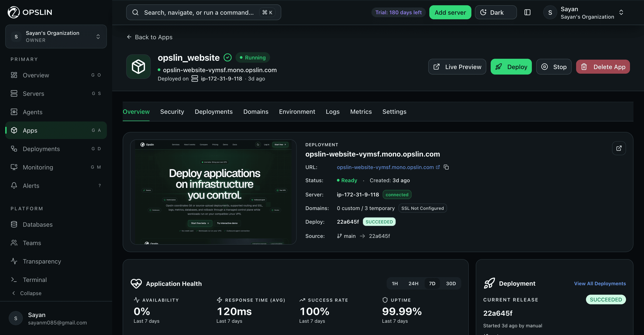Viewport: 644px width, 335px height.
Task: Open Teams in sidebar
Action: tap(56, 243)
